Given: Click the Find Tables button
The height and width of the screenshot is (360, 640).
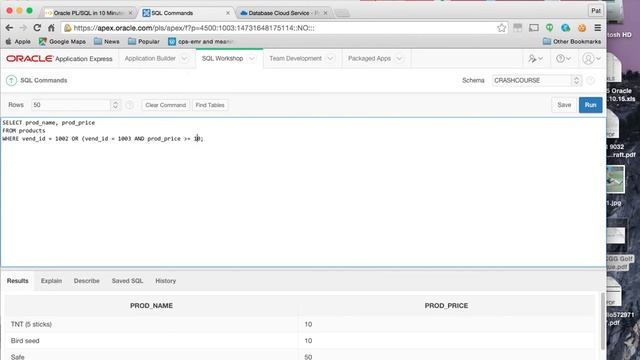Looking at the screenshot, I should click(x=210, y=105).
